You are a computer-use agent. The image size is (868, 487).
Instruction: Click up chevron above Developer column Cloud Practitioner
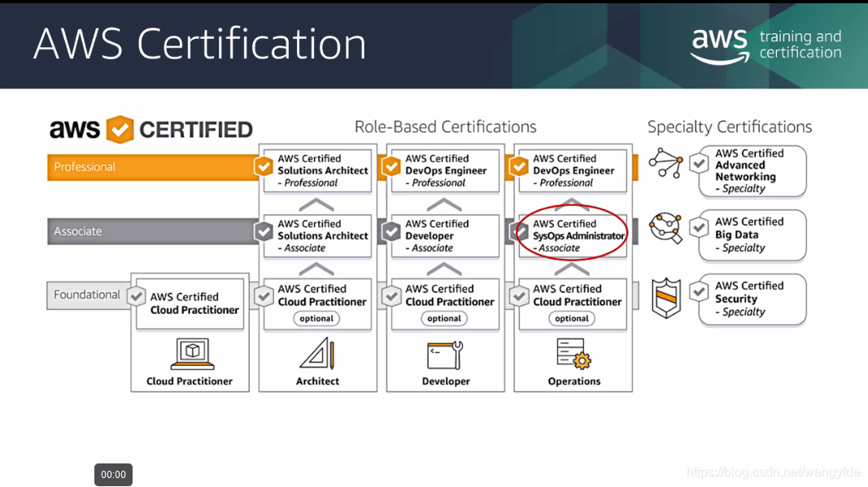(444, 269)
